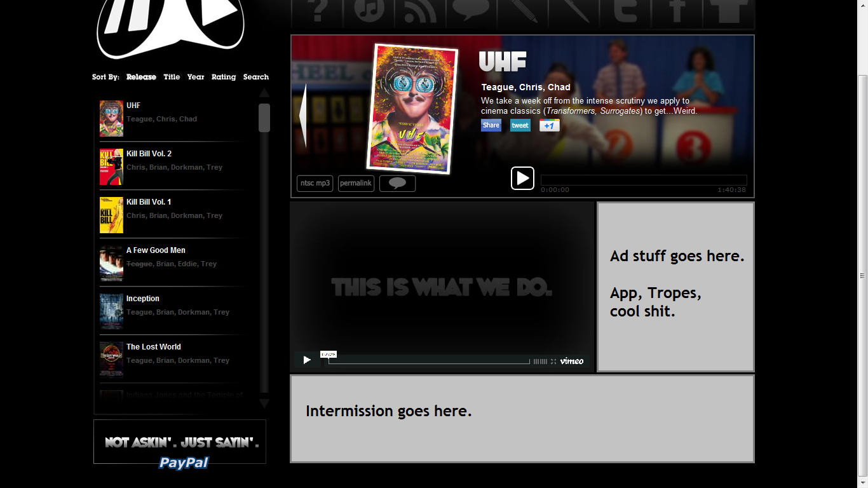This screenshot has height=488, width=868.
Task: Sort list by Rating
Action: tap(224, 77)
